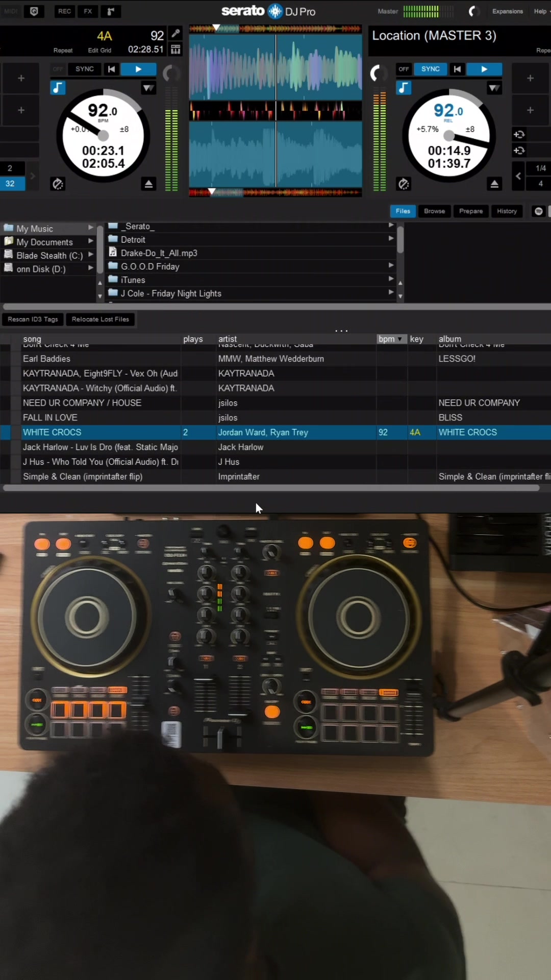The image size is (551, 980).
Task: Adjust the Master output knob
Action: pyautogui.click(x=474, y=11)
